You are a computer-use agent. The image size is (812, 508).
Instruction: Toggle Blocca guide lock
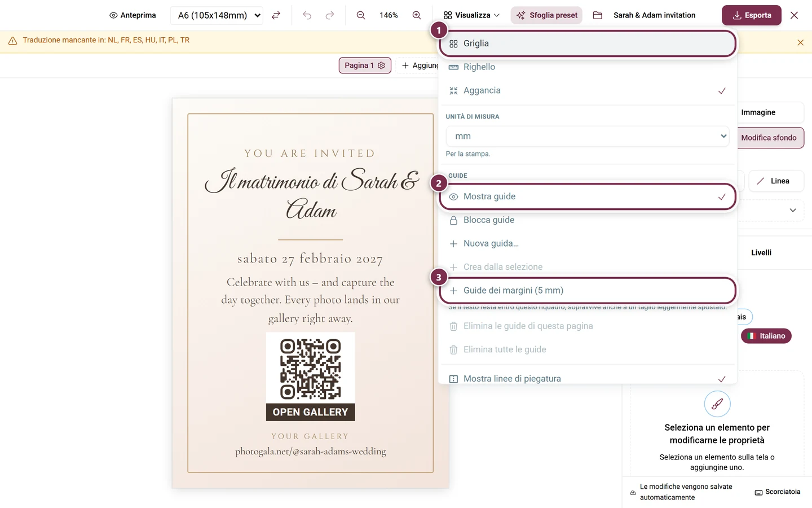(588, 220)
